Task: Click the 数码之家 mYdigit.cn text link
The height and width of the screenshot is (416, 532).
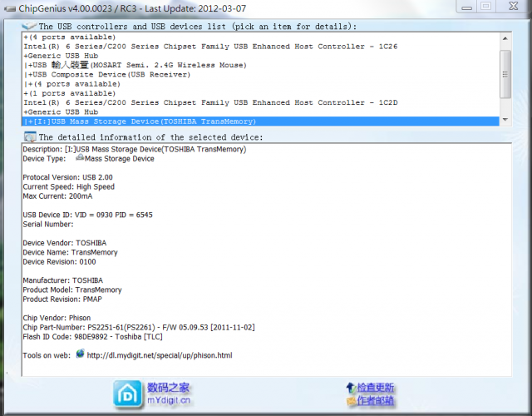Action: [168, 394]
